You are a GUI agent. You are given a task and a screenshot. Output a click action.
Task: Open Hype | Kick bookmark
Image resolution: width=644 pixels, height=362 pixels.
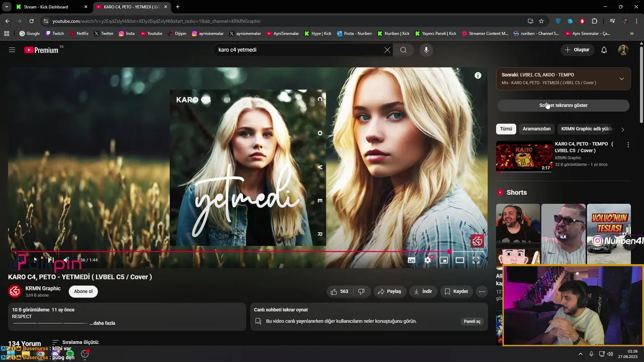coord(317,34)
